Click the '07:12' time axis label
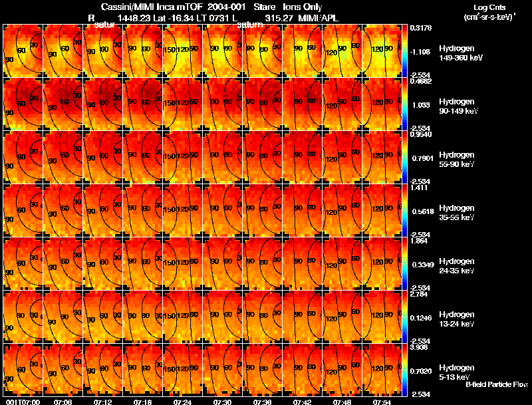The image size is (532, 405). coord(103,402)
